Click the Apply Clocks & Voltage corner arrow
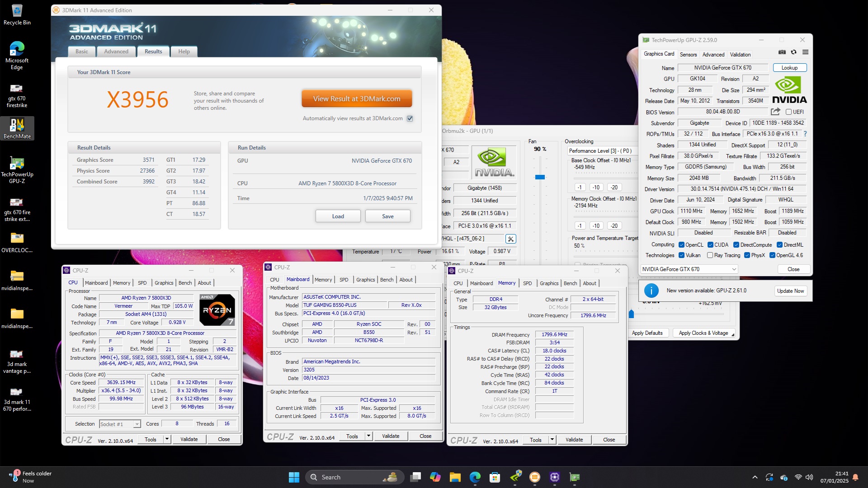This screenshot has width=868, height=488. click(x=732, y=334)
